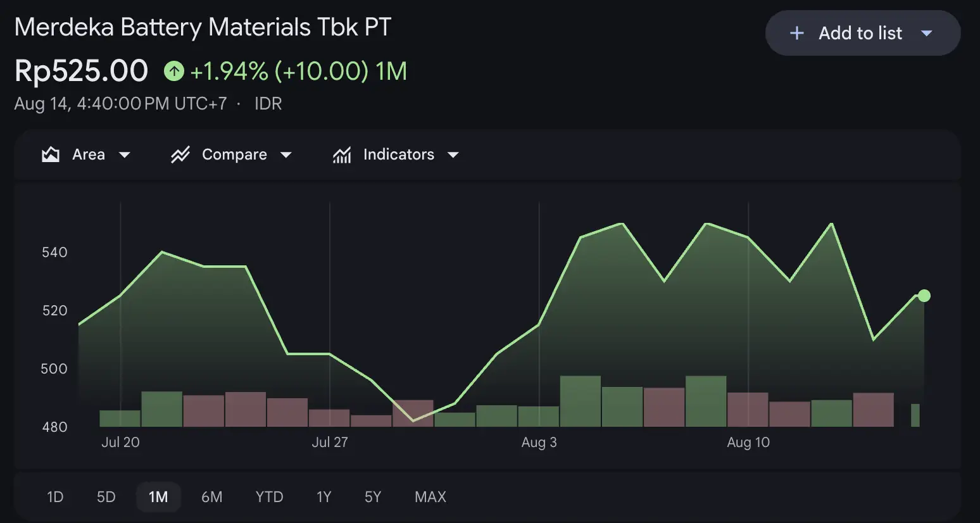
Task: Click the latest price point dot on chart
Action: (x=924, y=296)
